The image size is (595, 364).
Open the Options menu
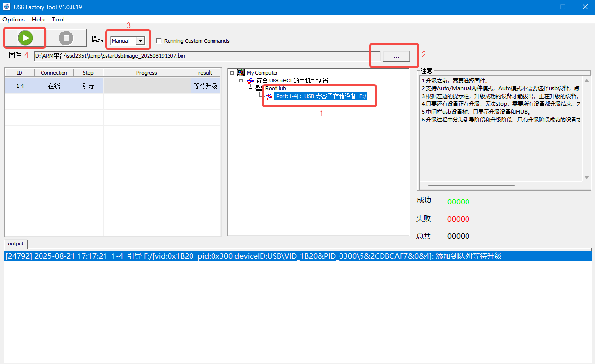pyautogui.click(x=14, y=20)
